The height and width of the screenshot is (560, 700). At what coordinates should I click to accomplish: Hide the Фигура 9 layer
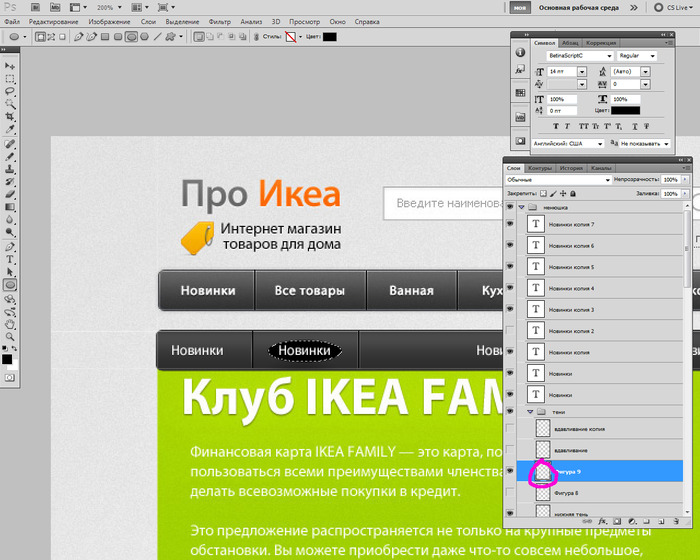[510, 471]
